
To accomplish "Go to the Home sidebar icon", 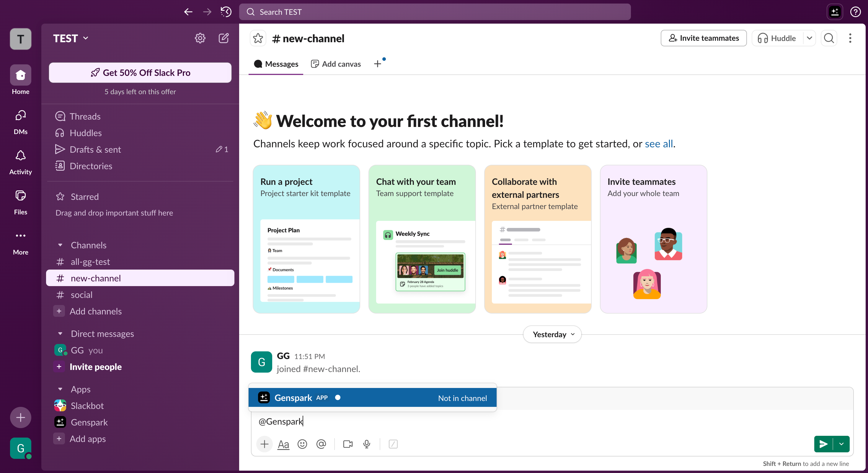I will pyautogui.click(x=21, y=80).
